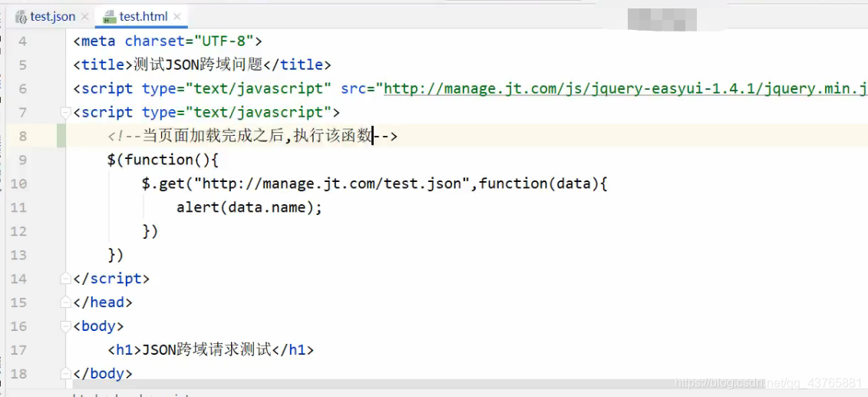Collapse the body tag fold marker on line 16
The image size is (868, 397).
pyautogui.click(x=66, y=326)
